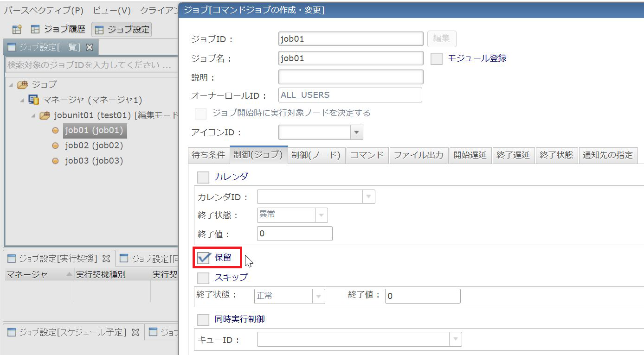Collapse the jobunit01 tree node
The width and height of the screenshot is (644, 355).
coord(33,116)
